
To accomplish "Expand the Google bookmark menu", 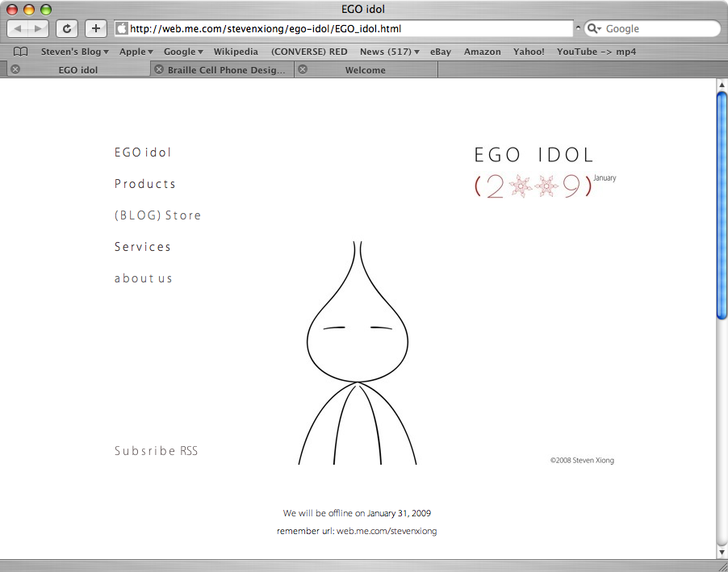I will 183,52.
